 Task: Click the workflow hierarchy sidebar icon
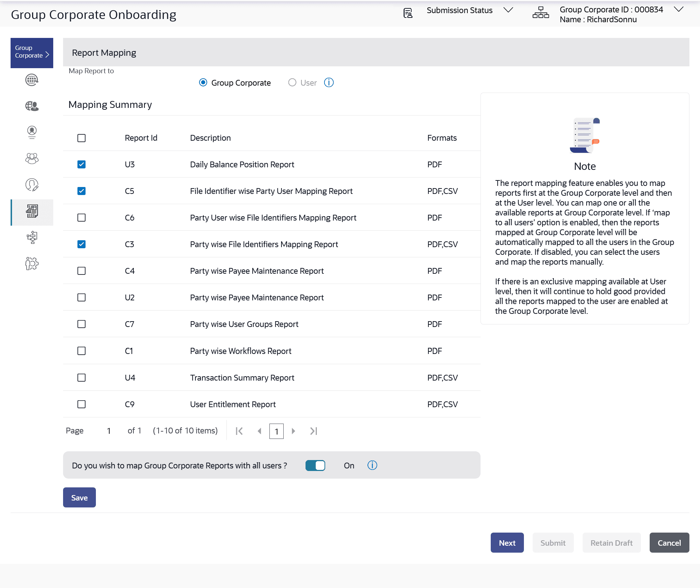32,237
